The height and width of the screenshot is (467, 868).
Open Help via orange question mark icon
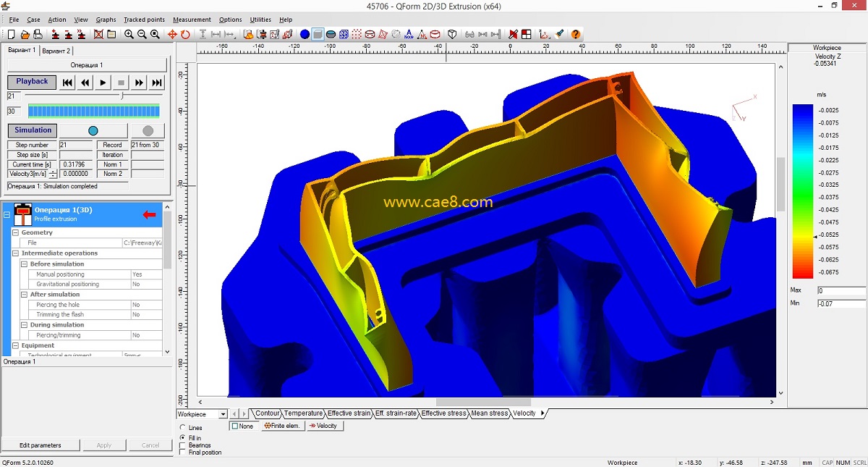click(x=575, y=34)
